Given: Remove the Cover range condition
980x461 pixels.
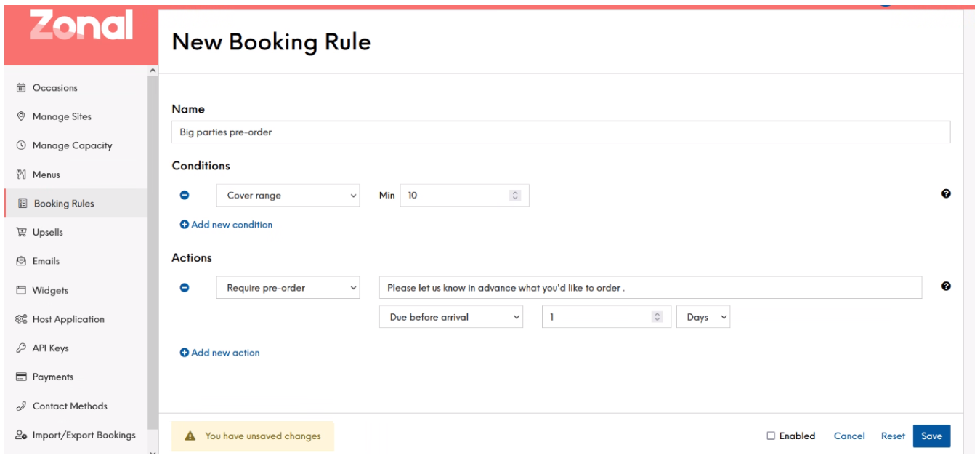Looking at the screenshot, I should (x=185, y=195).
